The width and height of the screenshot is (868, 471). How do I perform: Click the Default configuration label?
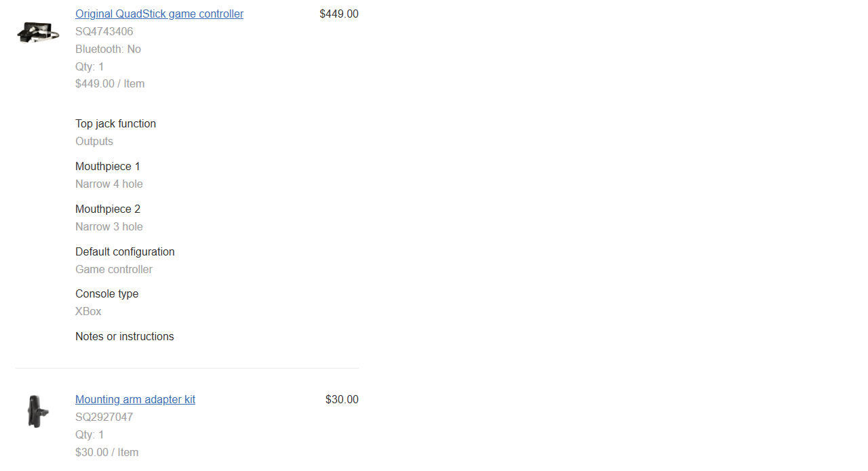click(125, 251)
